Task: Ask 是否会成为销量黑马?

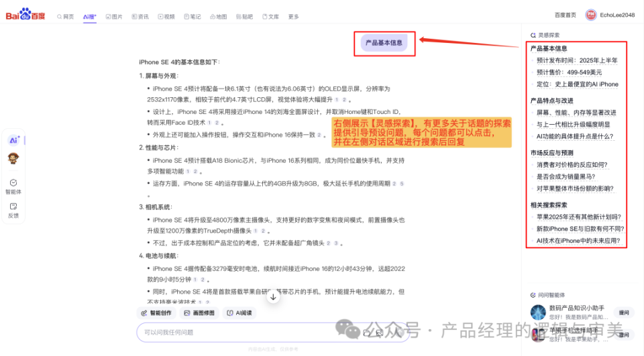Action: click(566, 176)
